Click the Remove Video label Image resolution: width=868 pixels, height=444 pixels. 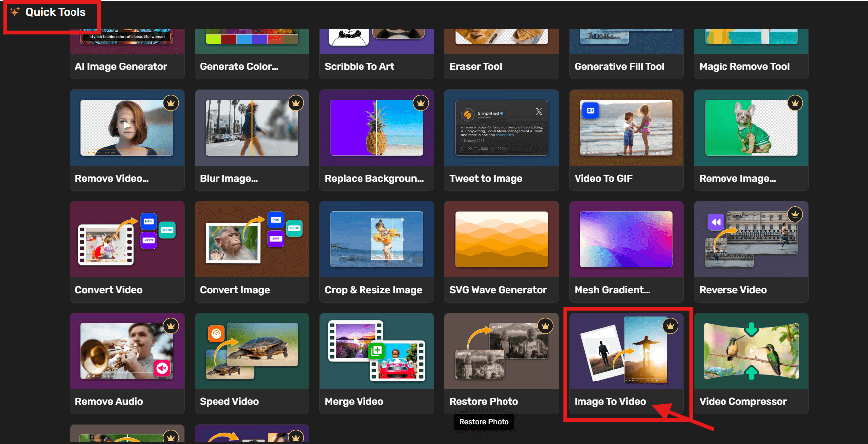112,178
